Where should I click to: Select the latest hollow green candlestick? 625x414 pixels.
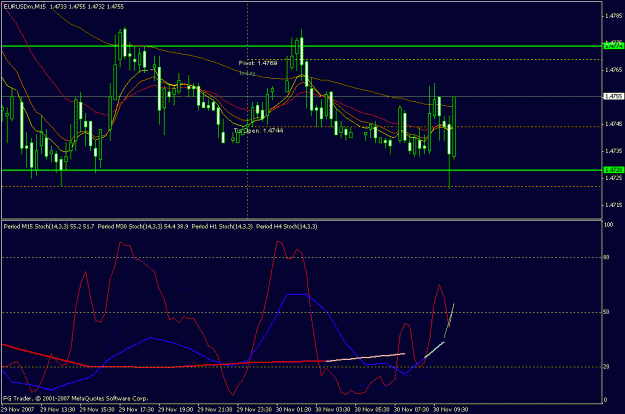[x=454, y=127]
